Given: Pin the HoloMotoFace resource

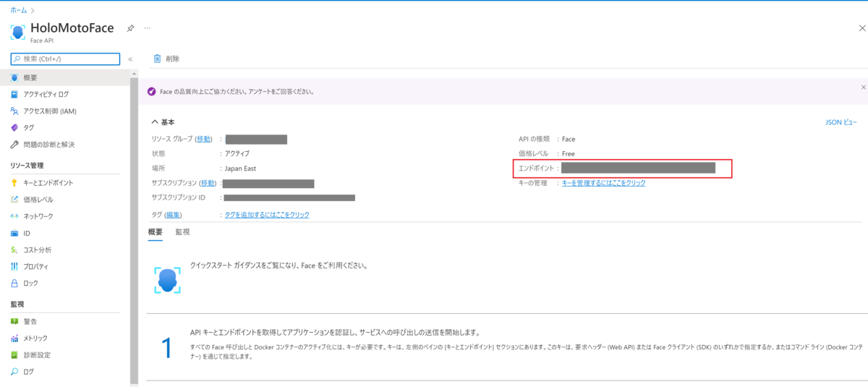Looking at the screenshot, I should click(130, 28).
